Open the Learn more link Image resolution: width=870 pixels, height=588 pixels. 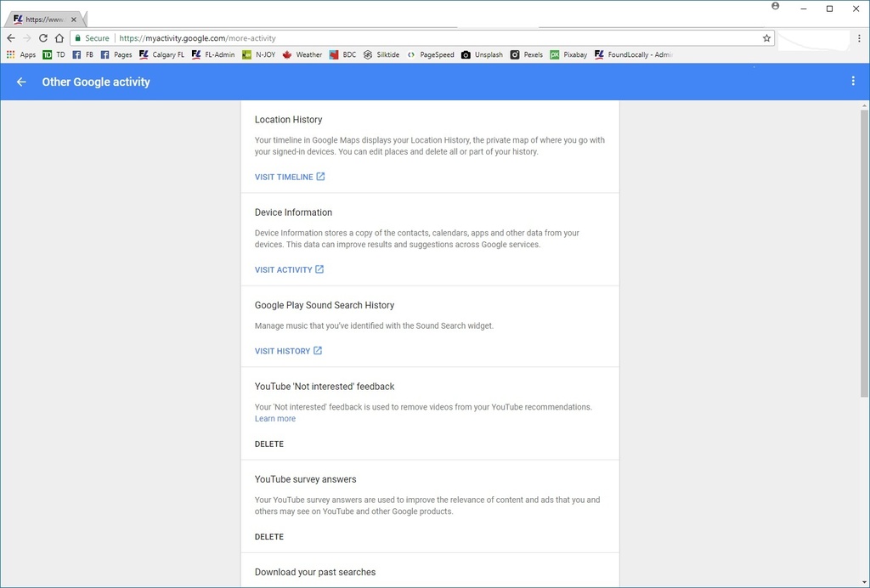(275, 419)
